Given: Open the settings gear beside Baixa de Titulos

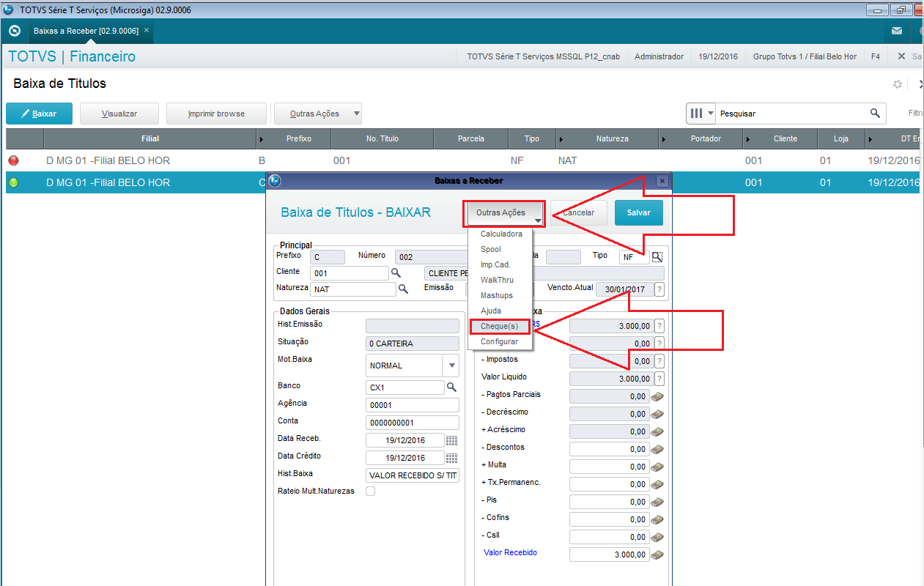Looking at the screenshot, I should click(898, 84).
